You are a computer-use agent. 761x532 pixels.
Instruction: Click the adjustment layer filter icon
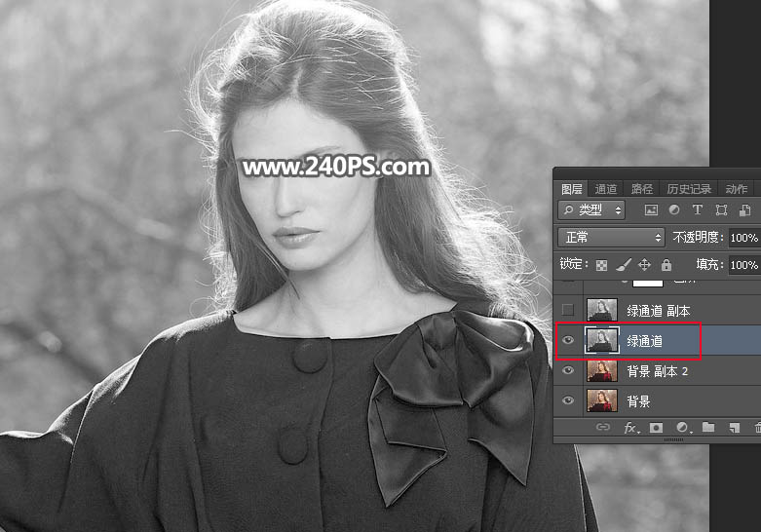[674, 210]
